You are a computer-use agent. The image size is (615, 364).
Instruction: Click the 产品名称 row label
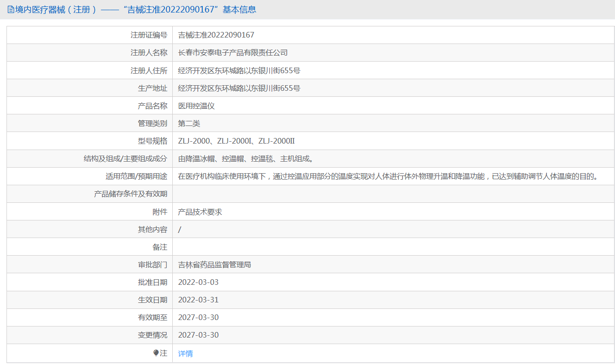tap(152, 106)
